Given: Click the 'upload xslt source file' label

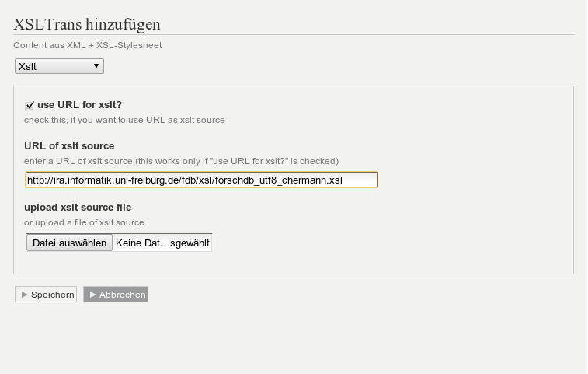Looking at the screenshot, I should 78,208.
